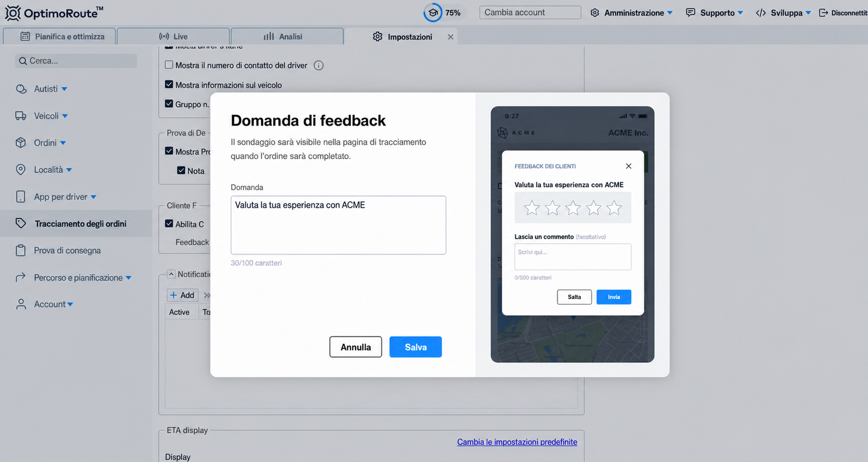868x462 pixels.
Task: Select the second star in the preview
Action: click(x=552, y=207)
